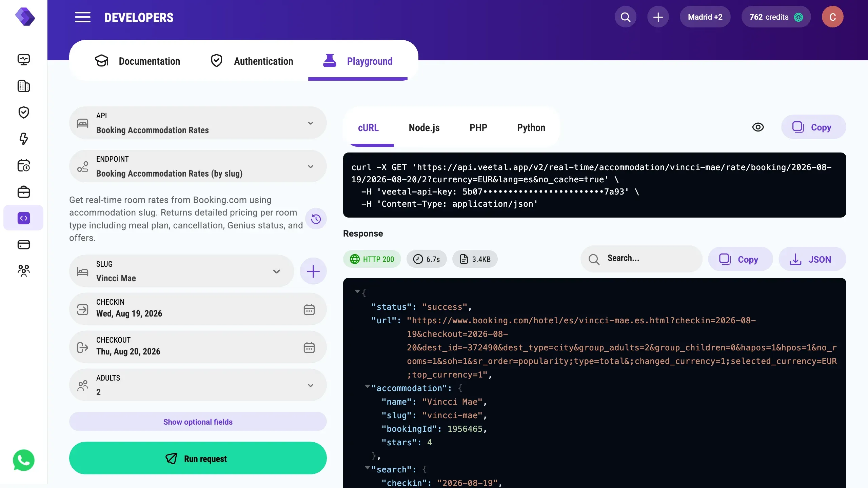Open the dashboard monitor icon in sidebar
This screenshot has height=488, width=868.
(x=23, y=60)
